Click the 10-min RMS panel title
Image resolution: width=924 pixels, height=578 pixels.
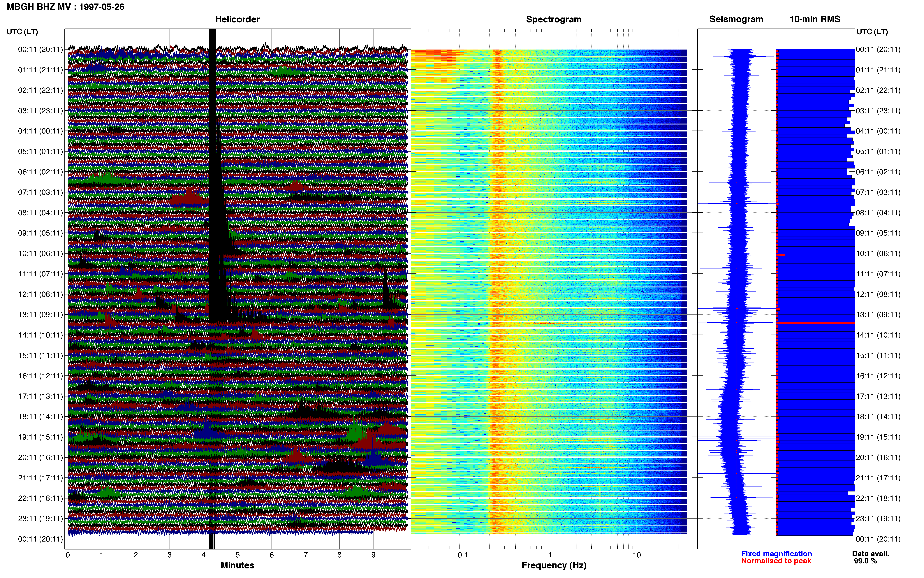815,20
